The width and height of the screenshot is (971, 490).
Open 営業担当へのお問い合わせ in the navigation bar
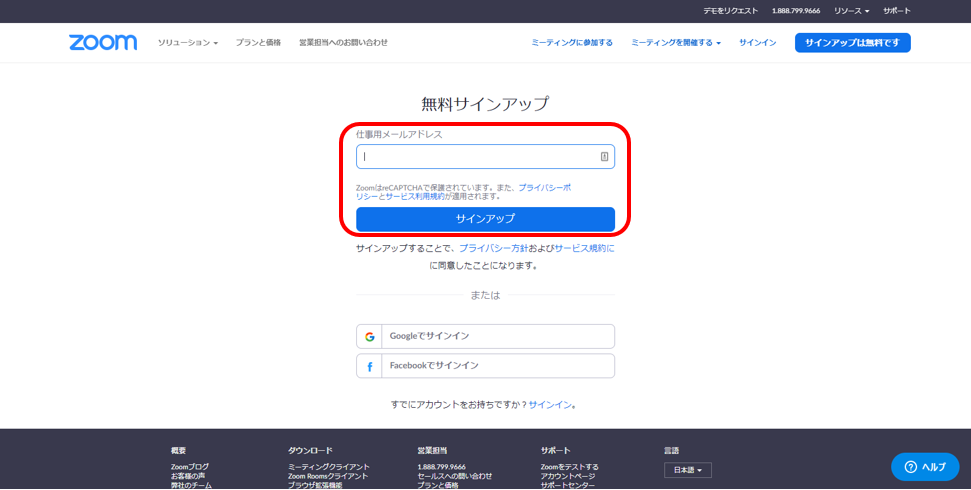pyautogui.click(x=344, y=43)
